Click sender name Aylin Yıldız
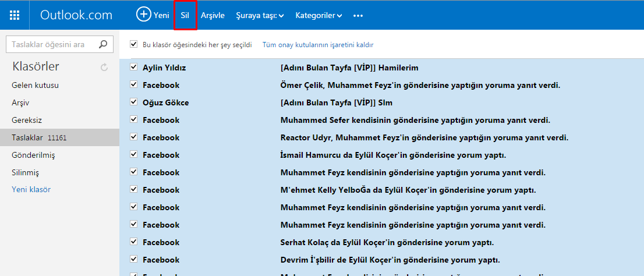The height and width of the screenshot is (276, 644). [x=164, y=68]
